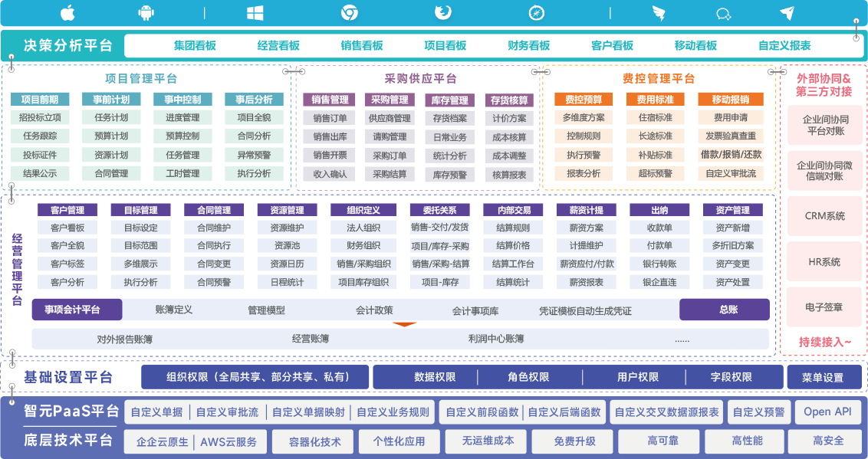
Task: Switch to the 财务看板 tab
Action: point(529,45)
